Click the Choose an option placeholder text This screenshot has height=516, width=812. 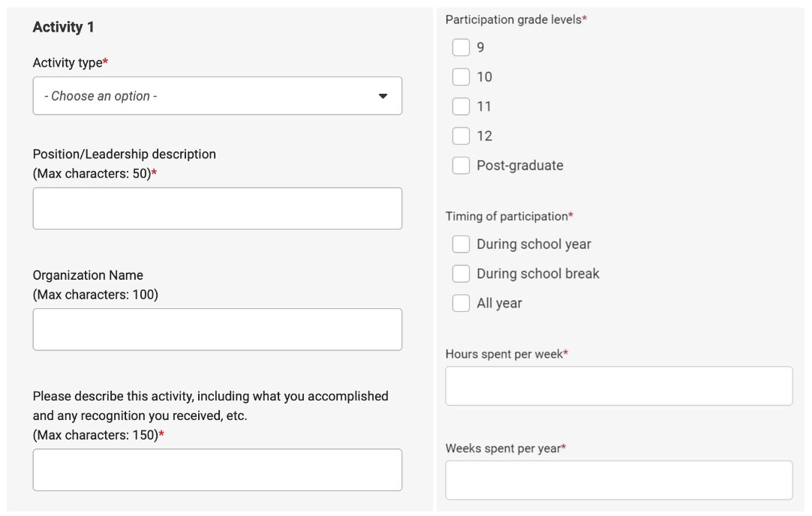click(101, 96)
